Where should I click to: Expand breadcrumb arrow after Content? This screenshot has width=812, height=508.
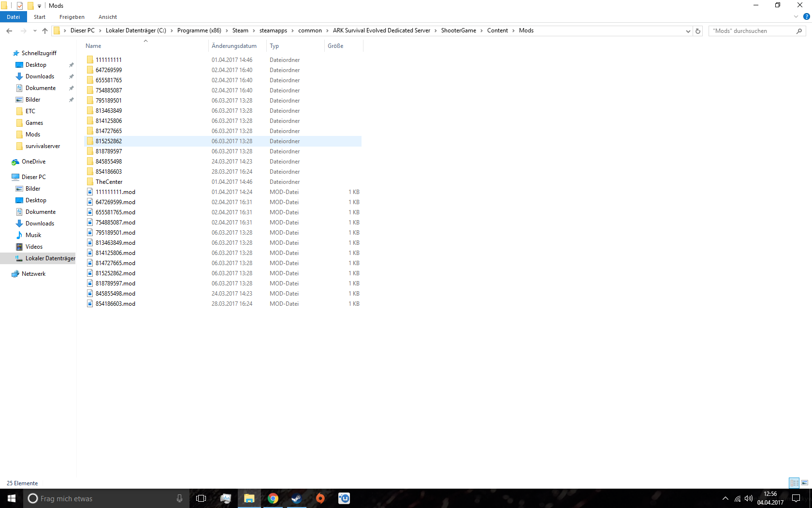pyautogui.click(x=513, y=30)
